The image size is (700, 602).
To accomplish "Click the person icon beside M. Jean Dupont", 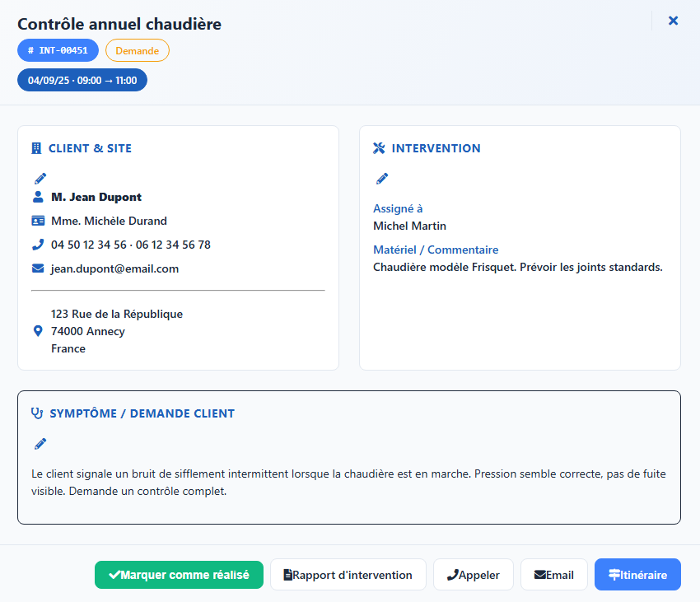I will (36, 196).
